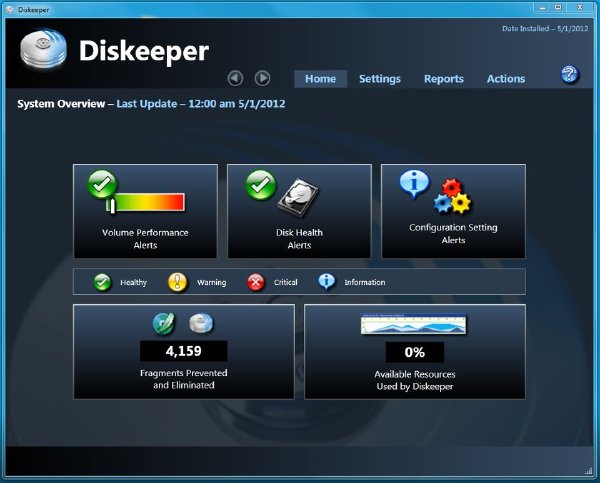Screen dimensions: 600x483
Task: Go back with the left arrow button
Action: (x=235, y=78)
